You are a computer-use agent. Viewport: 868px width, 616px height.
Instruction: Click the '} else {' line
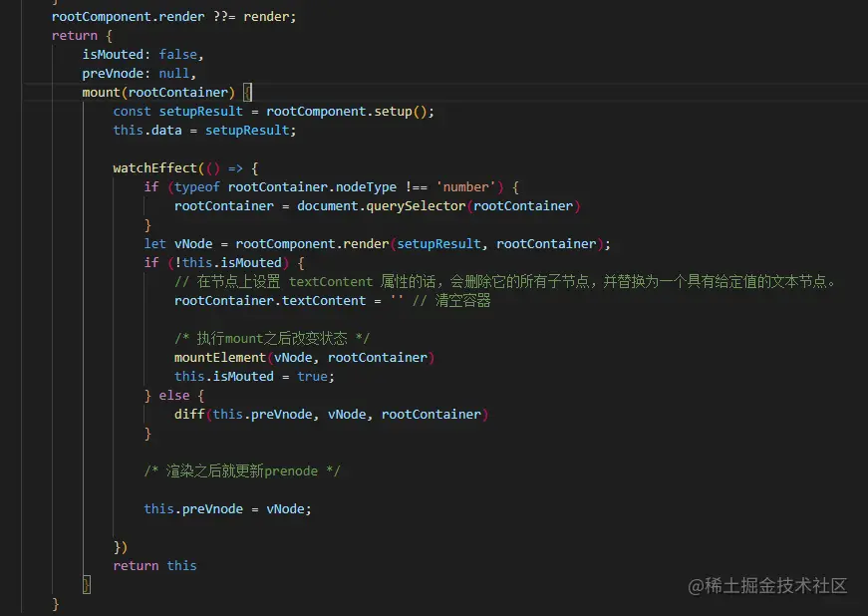click(173, 395)
